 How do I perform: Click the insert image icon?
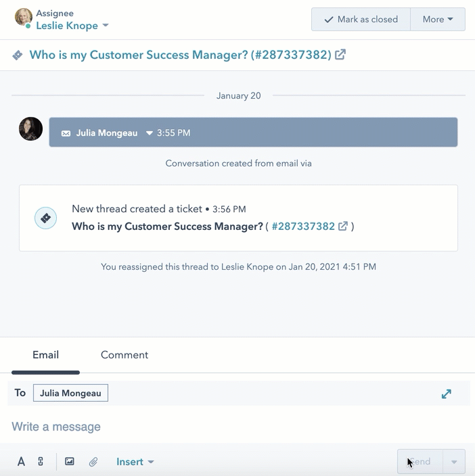click(x=70, y=462)
